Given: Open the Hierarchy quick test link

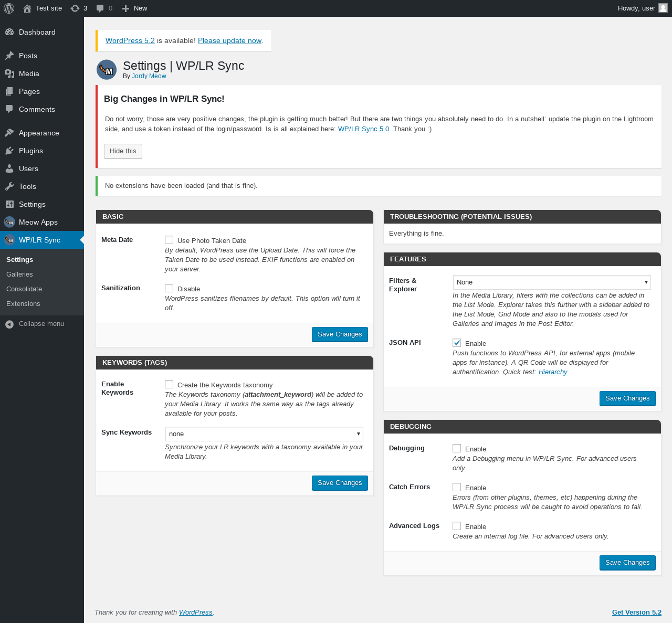Looking at the screenshot, I should pyautogui.click(x=553, y=372).
